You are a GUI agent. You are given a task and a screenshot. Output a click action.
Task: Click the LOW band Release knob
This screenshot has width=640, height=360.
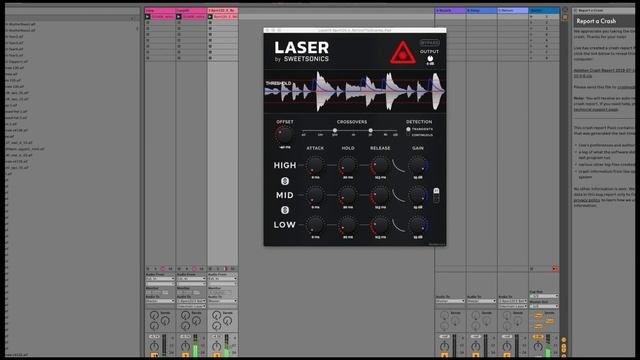pos(380,225)
